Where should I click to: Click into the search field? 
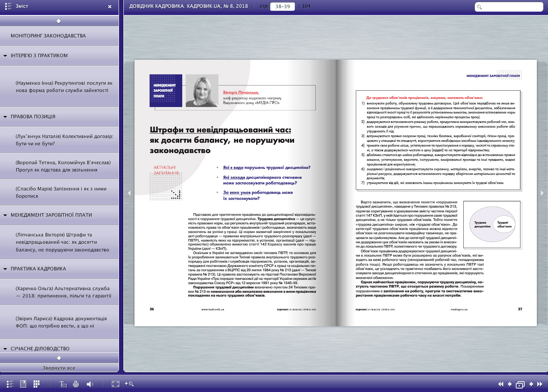click(x=509, y=7)
